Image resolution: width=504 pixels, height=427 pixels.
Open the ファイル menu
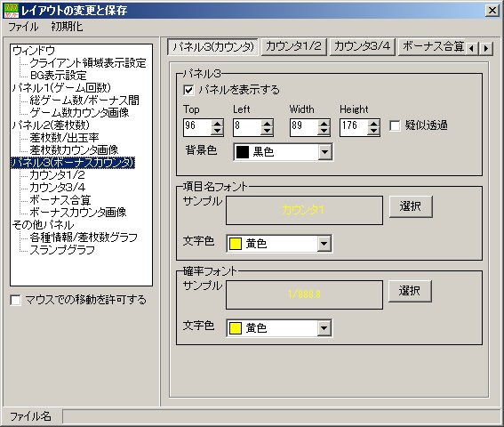(x=23, y=27)
